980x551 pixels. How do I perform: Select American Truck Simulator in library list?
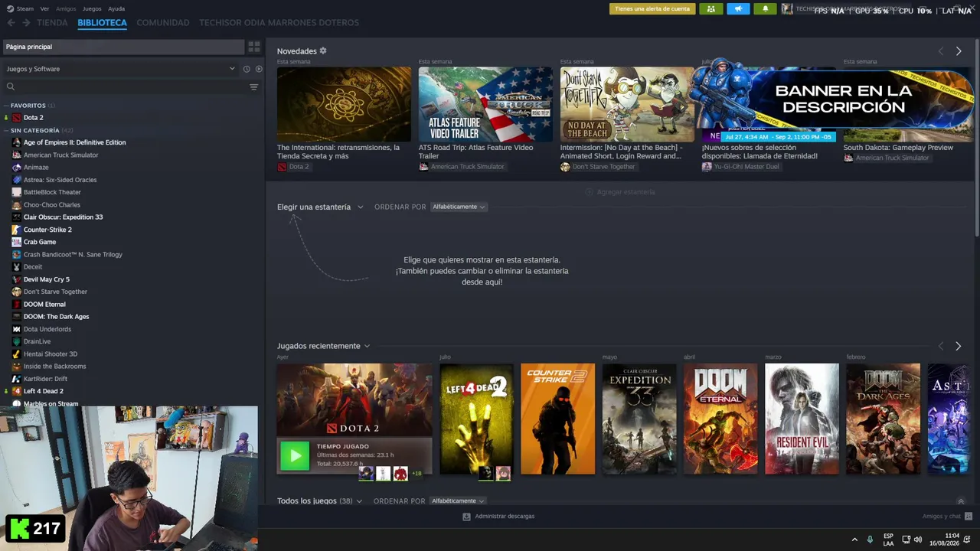(x=60, y=155)
